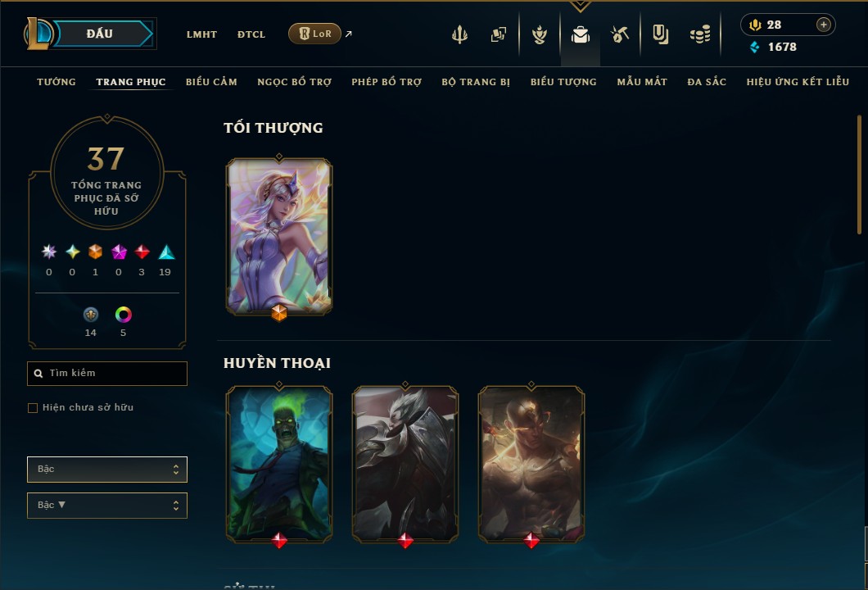Open the LoR external link button
Image resolution: width=868 pixels, height=590 pixels.
click(314, 34)
